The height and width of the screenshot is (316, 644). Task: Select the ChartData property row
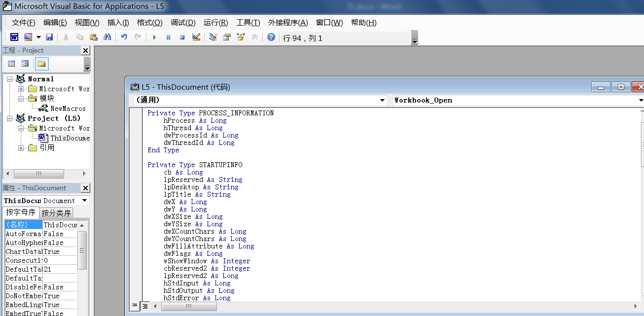[41, 251]
